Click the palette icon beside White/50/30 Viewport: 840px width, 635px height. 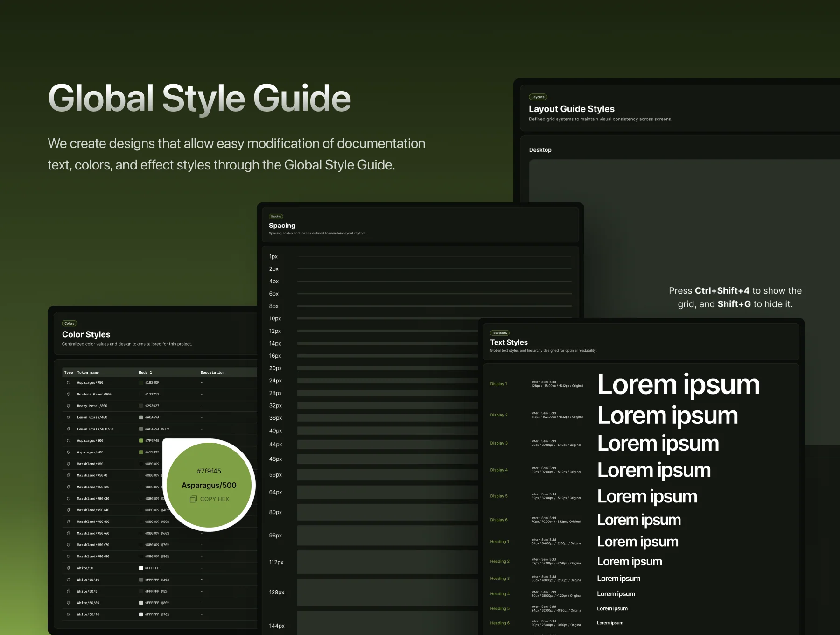point(69,579)
